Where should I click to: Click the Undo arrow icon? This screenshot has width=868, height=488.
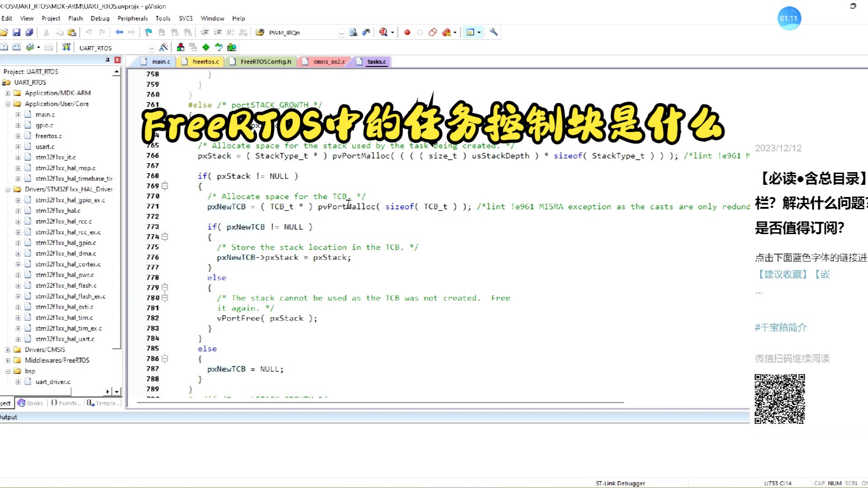click(x=89, y=32)
